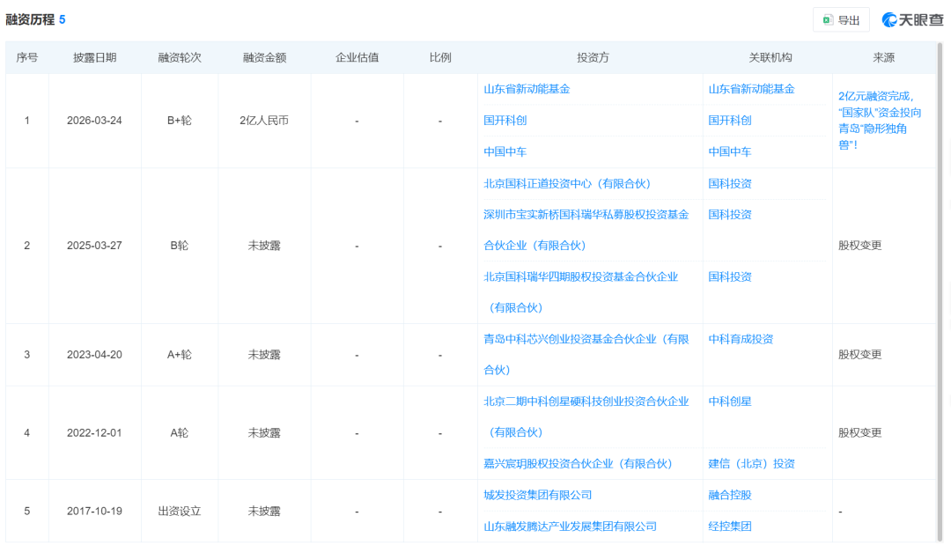The height and width of the screenshot is (560, 951).
Task: Open 城发投资集团有限公司 link
Action: pyautogui.click(x=538, y=495)
